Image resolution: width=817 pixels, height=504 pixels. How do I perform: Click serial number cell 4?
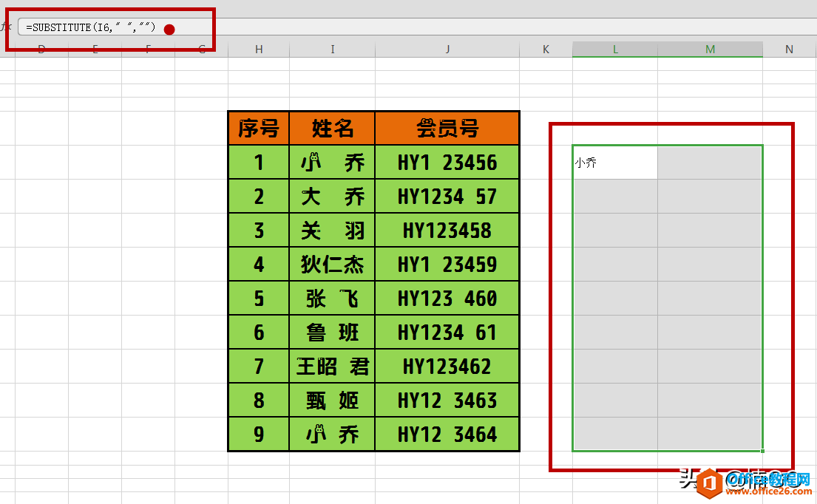point(259,265)
